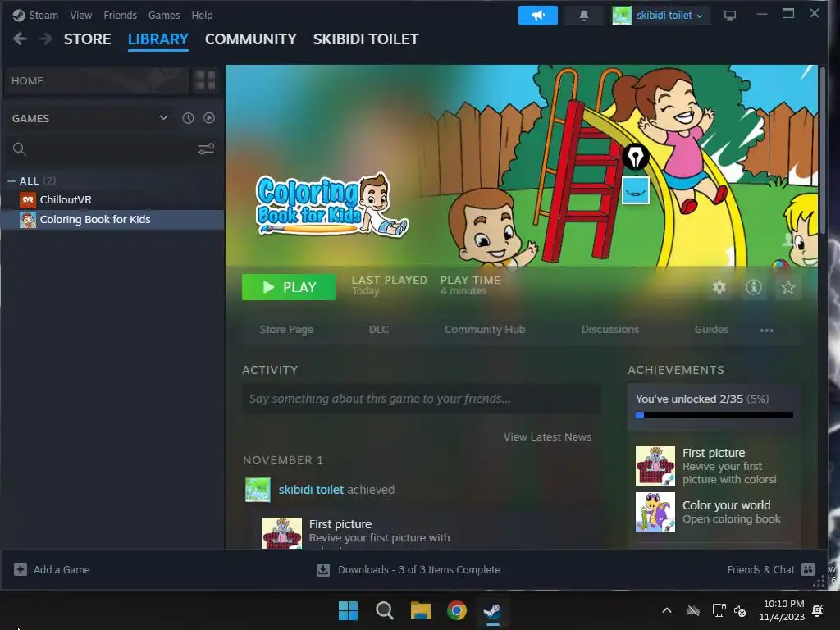Go forward with the right arrow

pyautogui.click(x=46, y=39)
